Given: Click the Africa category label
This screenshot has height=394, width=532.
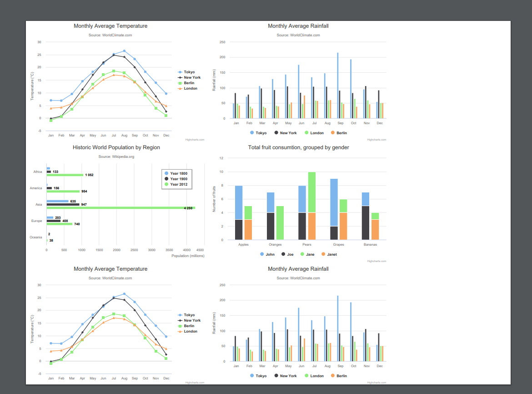Looking at the screenshot, I should pos(38,172).
